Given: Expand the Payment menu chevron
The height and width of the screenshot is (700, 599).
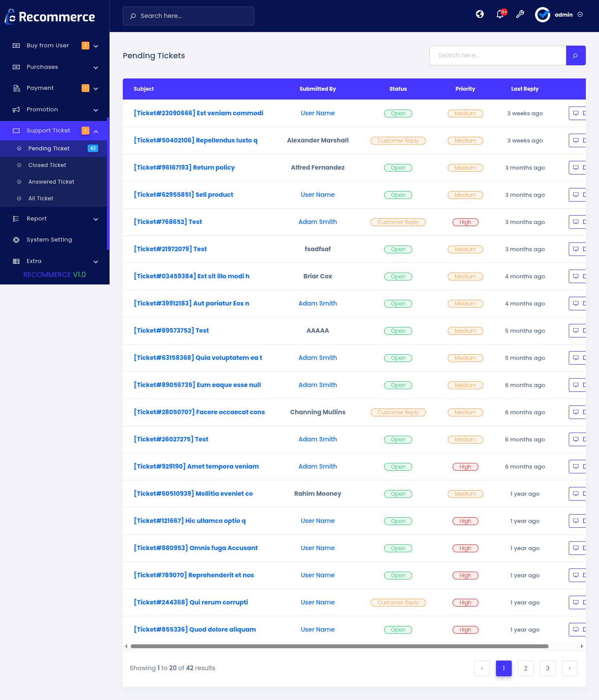Looking at the screenshot, I should pos(96,89).
